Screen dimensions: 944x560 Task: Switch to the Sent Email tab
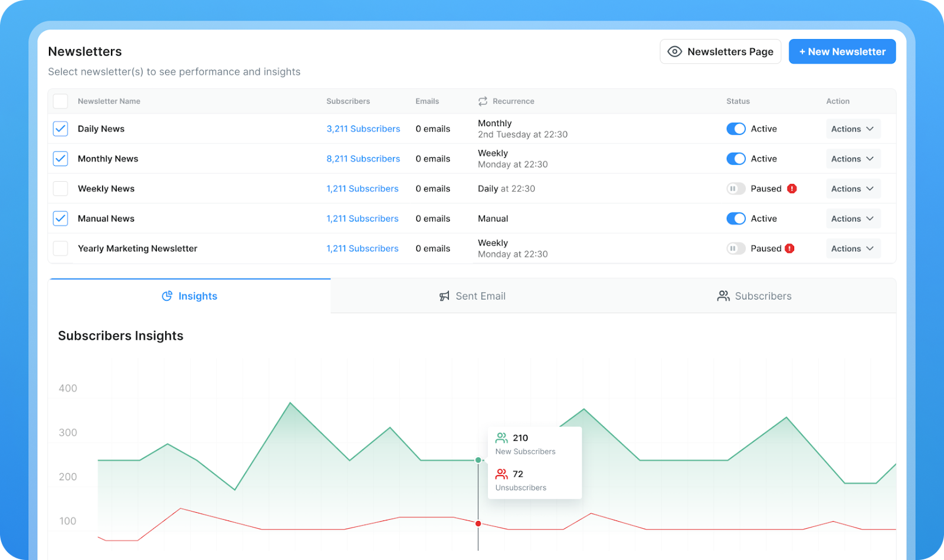(x=472, y=296)
